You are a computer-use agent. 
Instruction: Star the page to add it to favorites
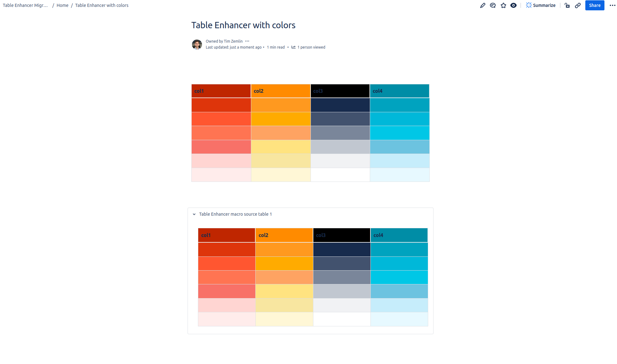[503, 5]
